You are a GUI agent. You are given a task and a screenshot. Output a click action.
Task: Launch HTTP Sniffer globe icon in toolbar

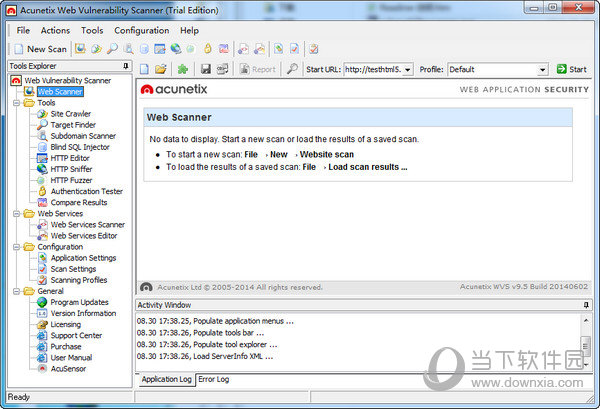pyautogui.click(x=176, y=49)
